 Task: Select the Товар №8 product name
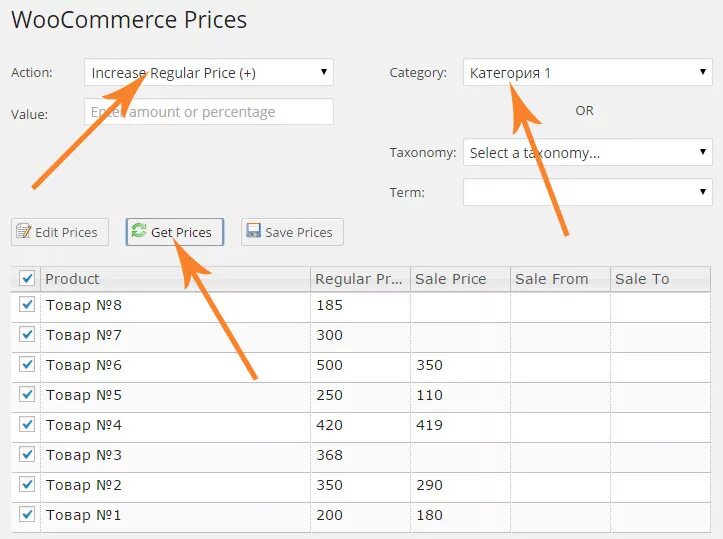83,305
